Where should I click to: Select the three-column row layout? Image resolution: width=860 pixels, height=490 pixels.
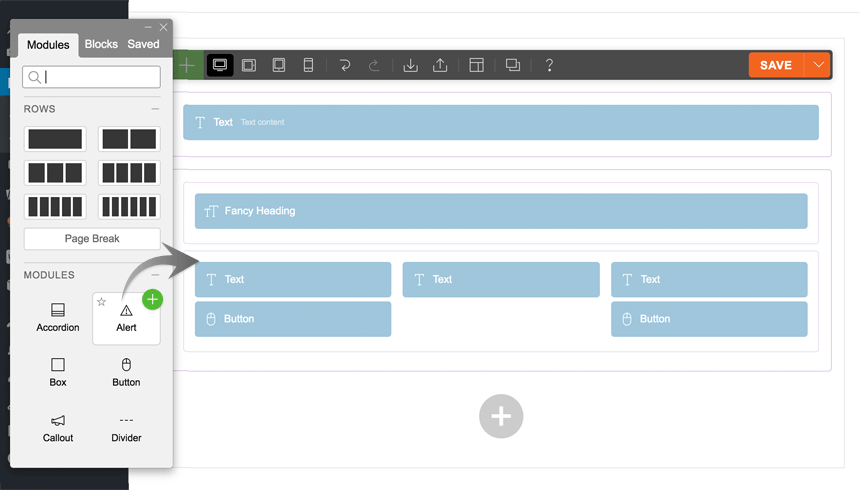[x=55, y=173]
